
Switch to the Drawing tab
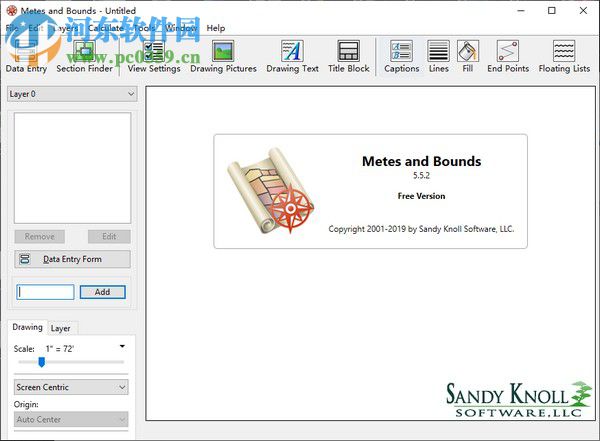point(27,327)
